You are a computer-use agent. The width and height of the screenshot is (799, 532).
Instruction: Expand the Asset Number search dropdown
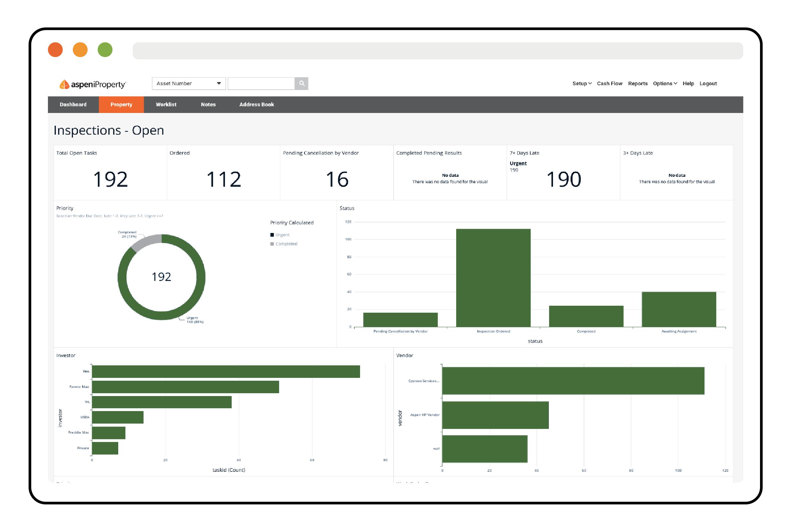pyautogui.click(x=222, y=83)
